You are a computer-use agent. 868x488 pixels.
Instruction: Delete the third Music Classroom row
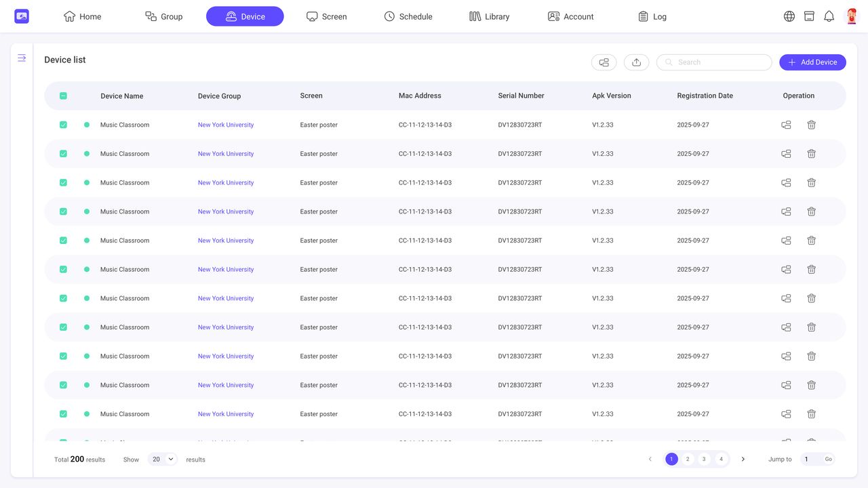pos(811,182)
